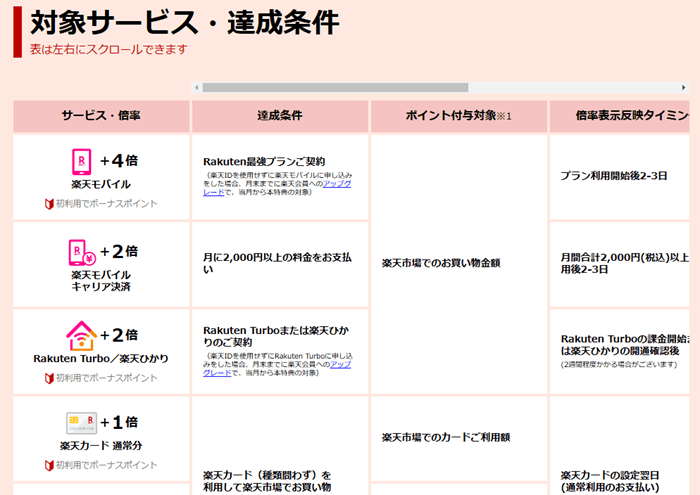This screenshot has height=495, width=700.
Task: Click the +4倍 multiplier text
Action: coord(119,161)
